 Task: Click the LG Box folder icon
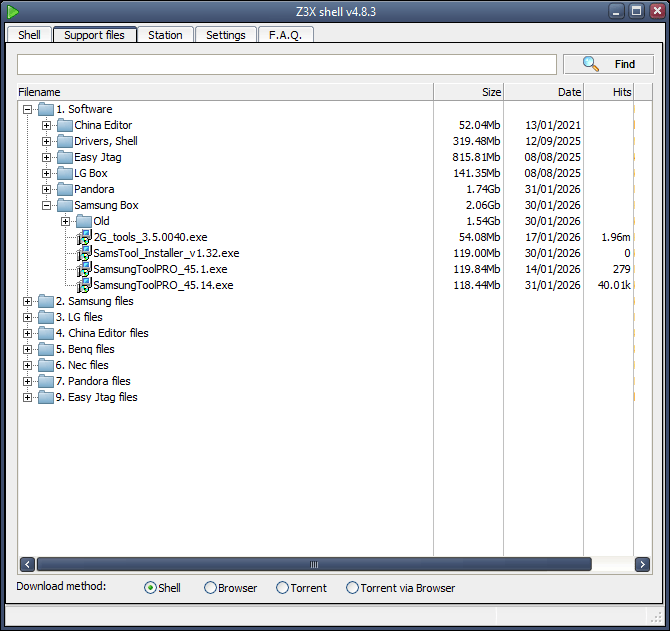(x=65, y=173)
